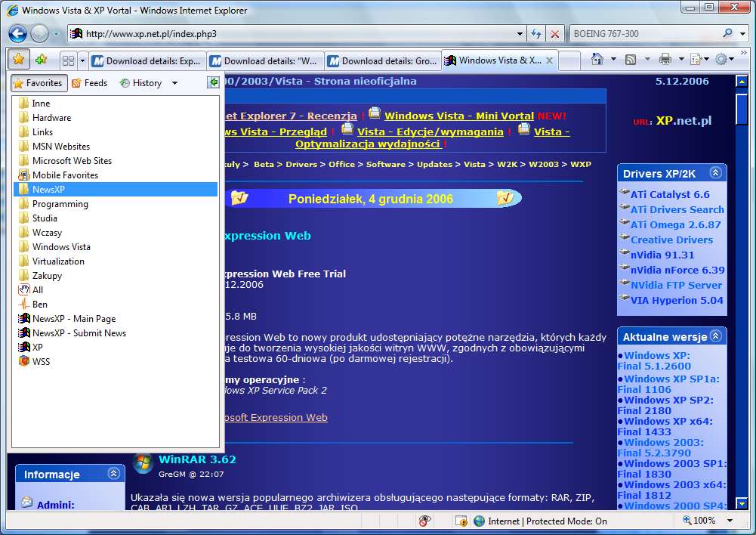Switch to the History tab in Favorites Center
Viewport: 756px width, 535px height.
140,83
